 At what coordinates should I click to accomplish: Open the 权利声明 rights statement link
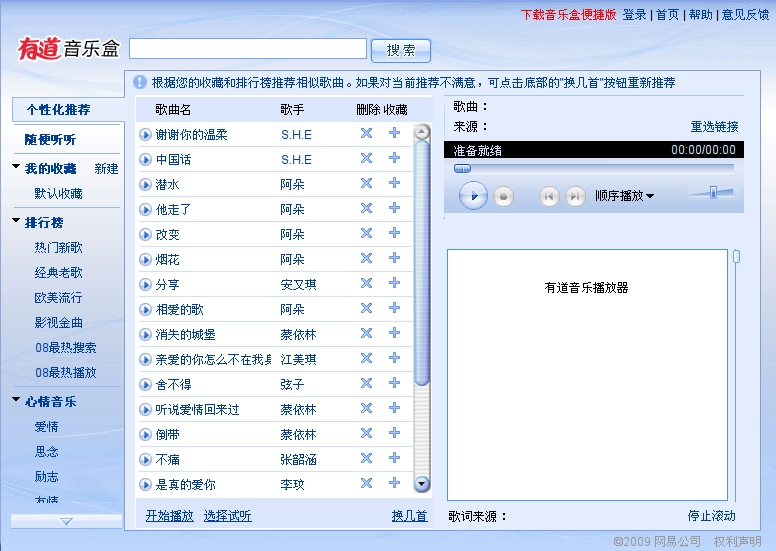[737, 542]
